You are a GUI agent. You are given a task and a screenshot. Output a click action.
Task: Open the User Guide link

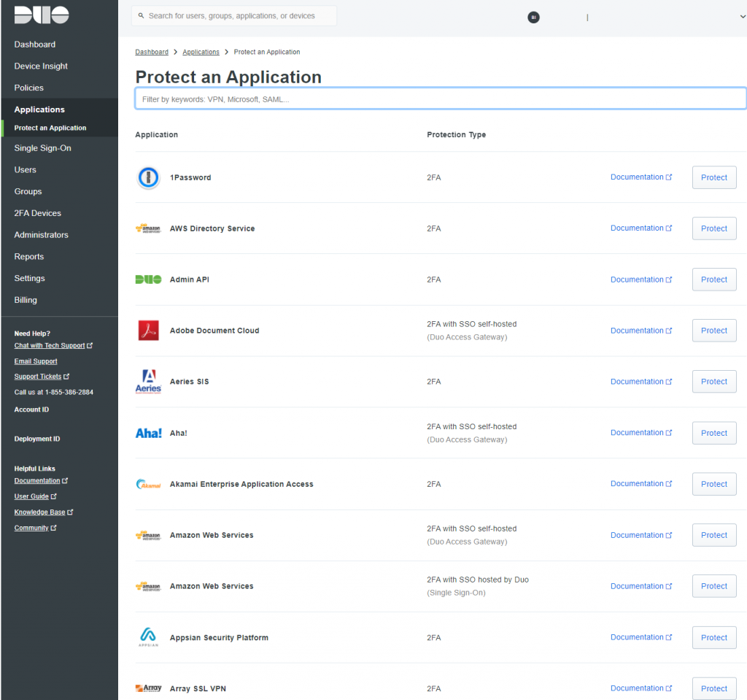pos(35,497)
